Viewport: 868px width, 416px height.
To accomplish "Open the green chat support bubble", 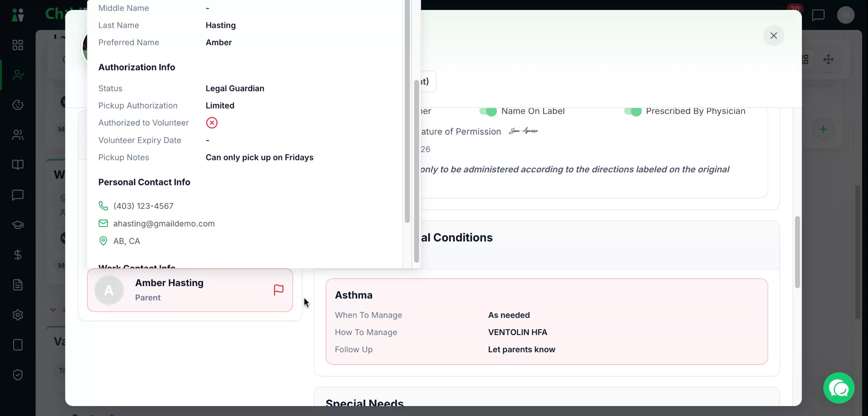I will point(839,388).
